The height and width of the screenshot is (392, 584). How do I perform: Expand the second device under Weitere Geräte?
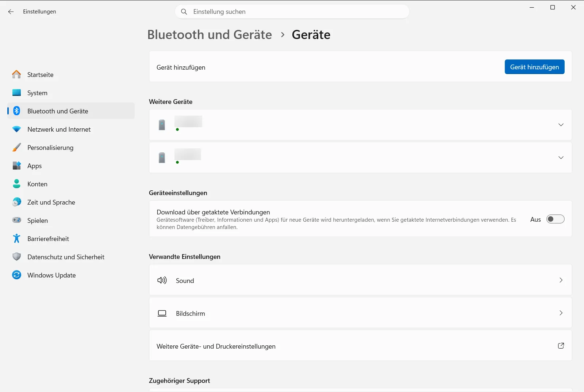point(561,158)
